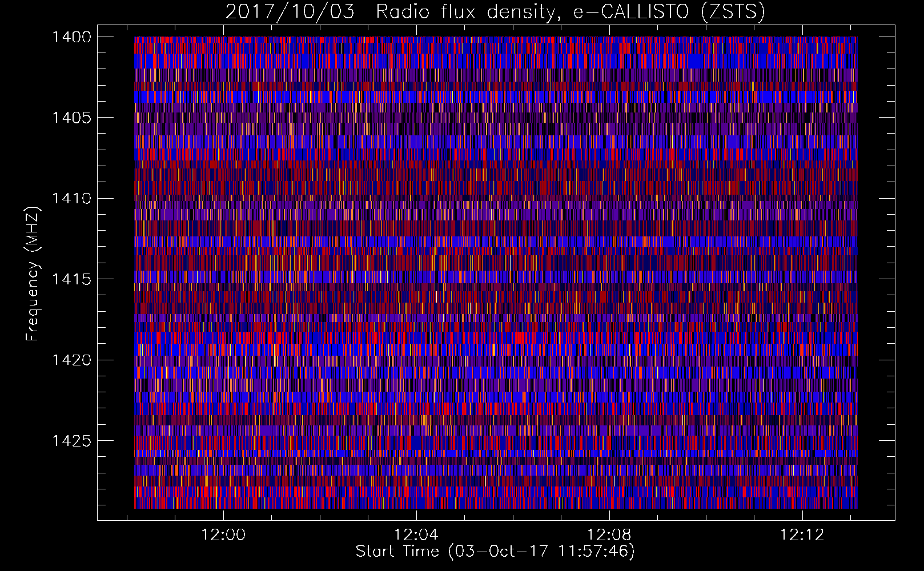The image size is (924, 571).
Task: Select the 1425 frequency tick label
Action: tap(71, 441)
